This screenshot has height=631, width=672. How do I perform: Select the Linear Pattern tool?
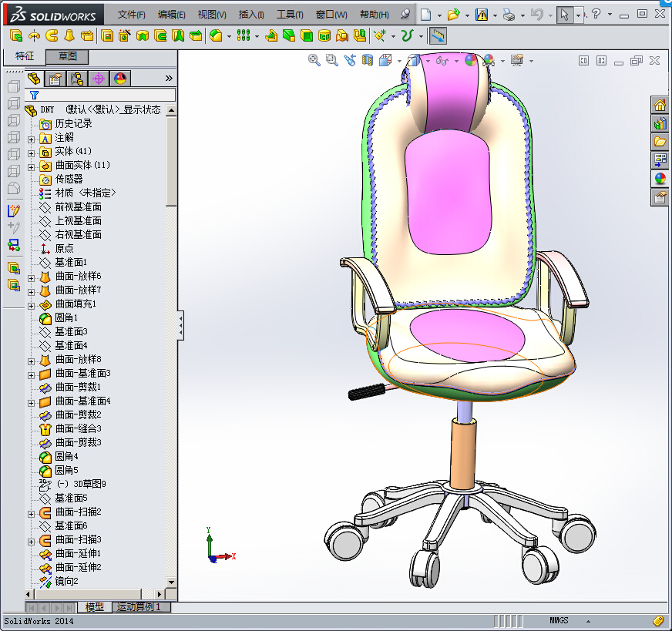tap(244, 36)
